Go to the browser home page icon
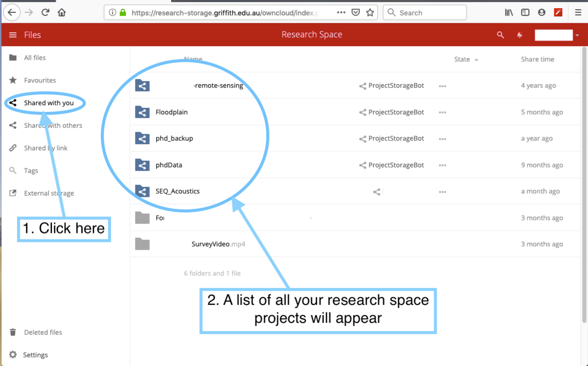The height and width of the screenshot is (366, 588). tap(62, 12)
